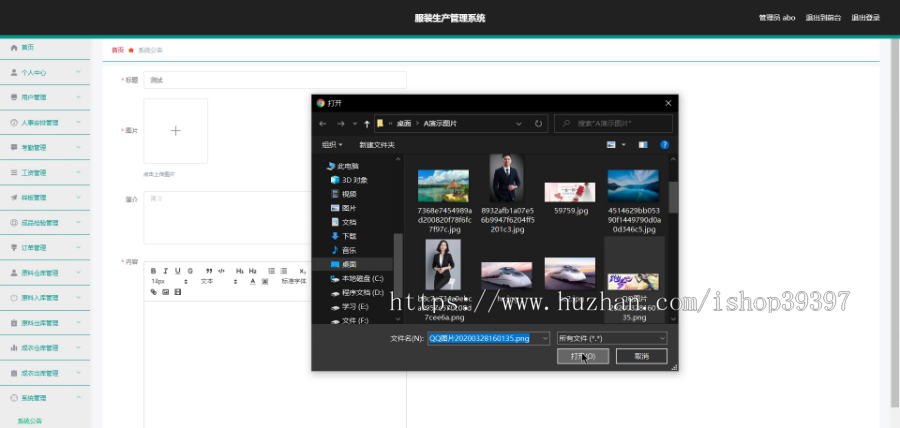Viewport: 900px width, 428px height.
Task: Insert an ordered list in the editor
Action: [x=271, y=271]
